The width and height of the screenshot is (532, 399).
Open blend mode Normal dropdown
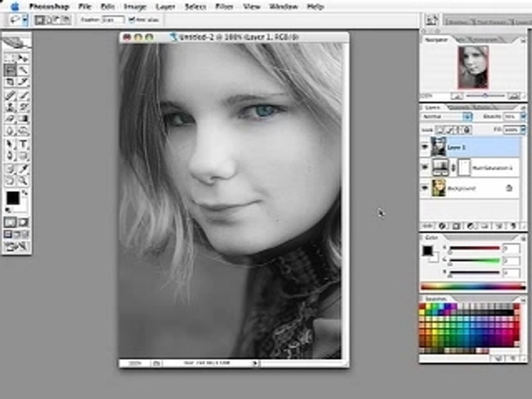coord(447,116)
